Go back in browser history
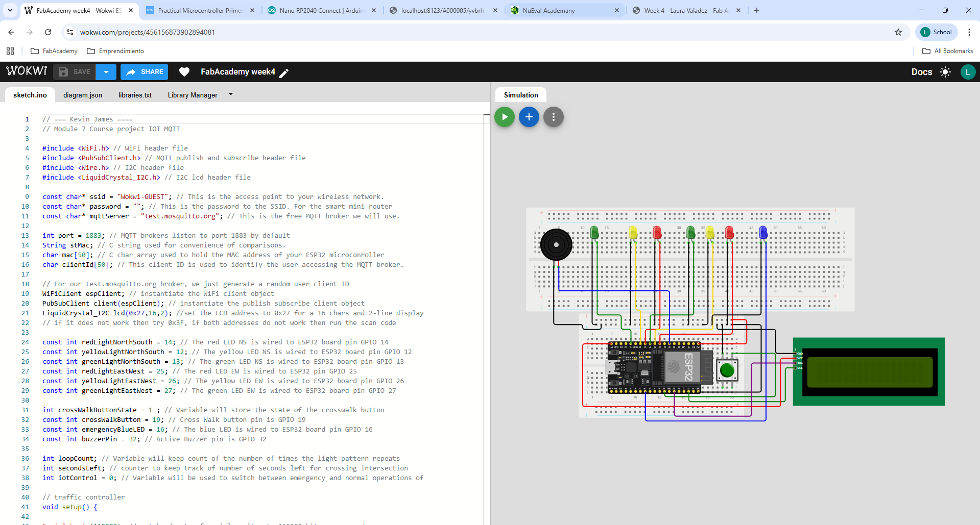 point(11,32)
